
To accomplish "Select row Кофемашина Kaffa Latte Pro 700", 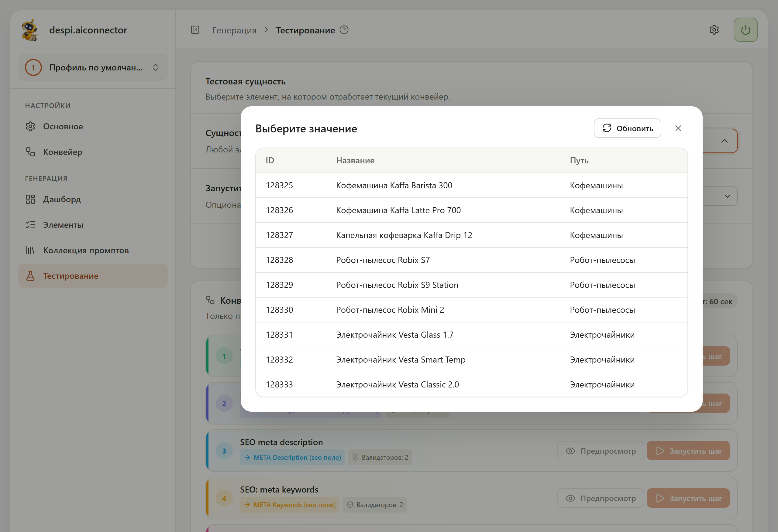I will 471,210.
